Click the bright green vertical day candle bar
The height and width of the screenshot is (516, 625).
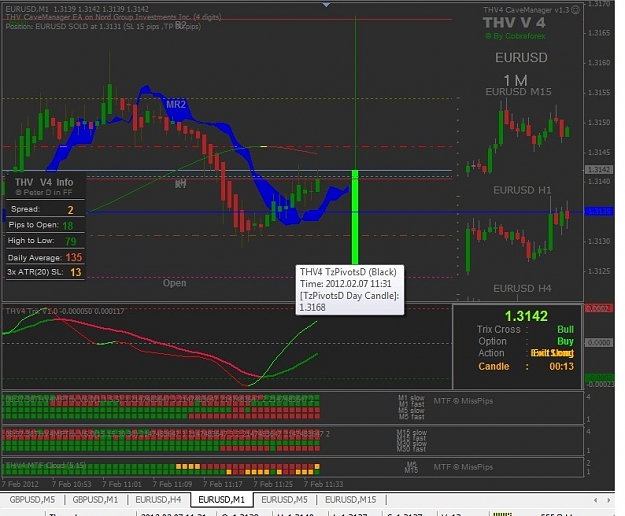[355, 217]
